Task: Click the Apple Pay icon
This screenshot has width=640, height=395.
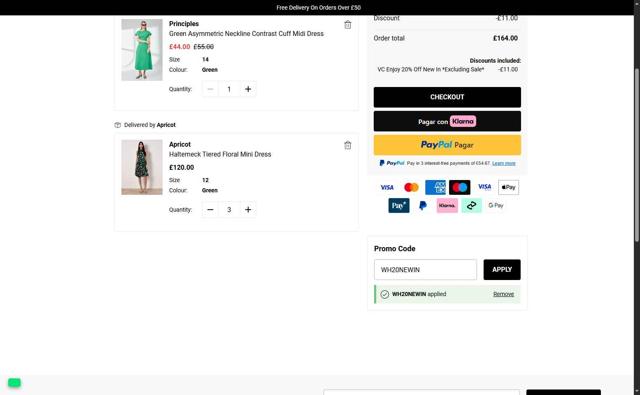Action: 508,187
